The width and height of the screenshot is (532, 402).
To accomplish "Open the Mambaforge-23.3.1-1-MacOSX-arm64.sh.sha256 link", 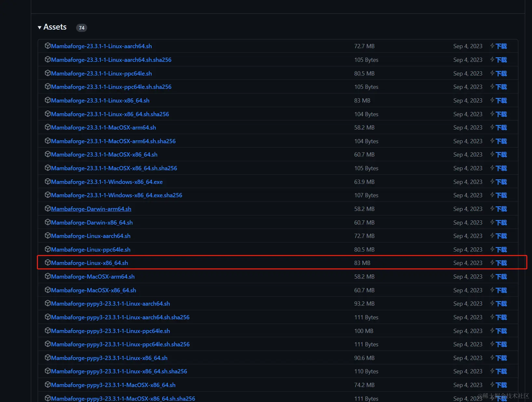I will (x=113, y=141).
